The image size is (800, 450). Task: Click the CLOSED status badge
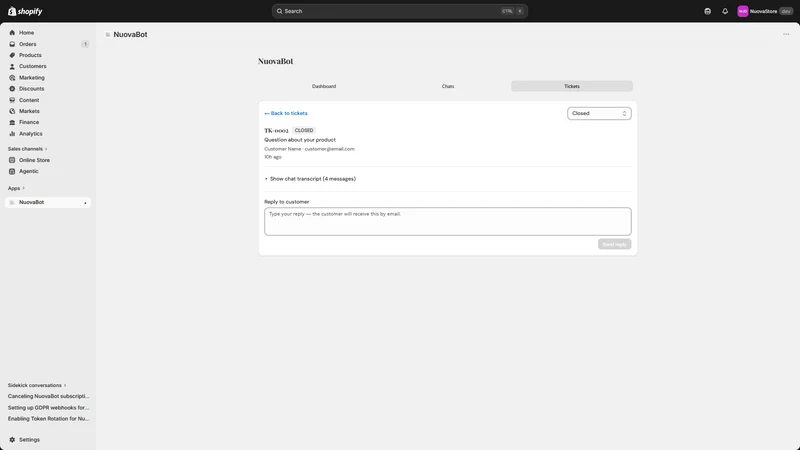point(304,131)
